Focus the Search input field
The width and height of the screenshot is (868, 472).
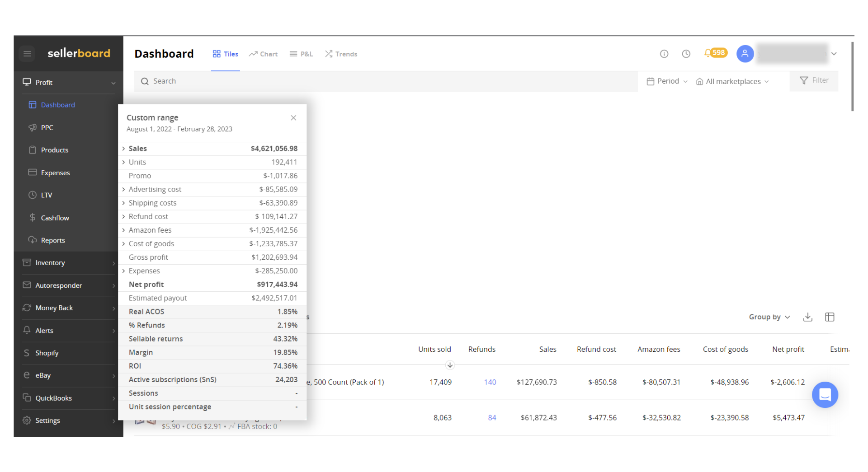(386, 81)
